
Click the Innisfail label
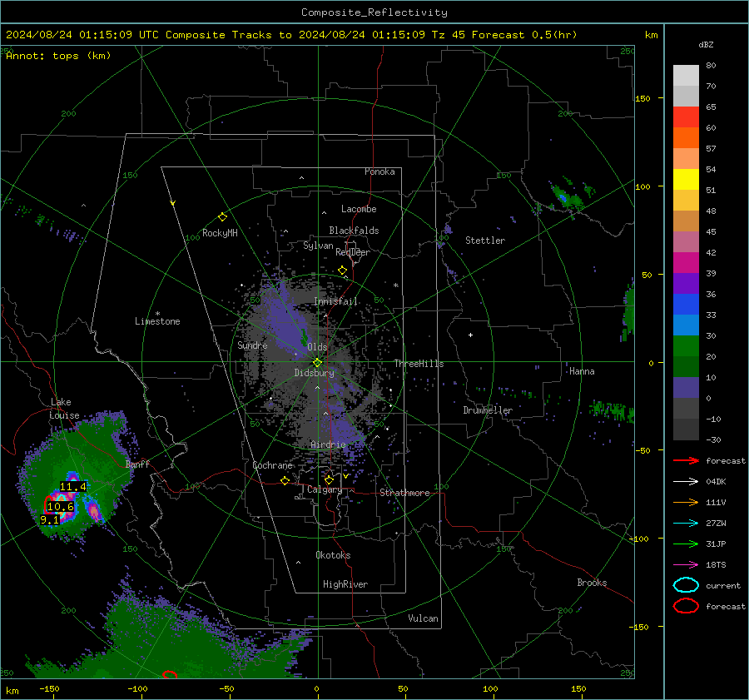coord(336,301)
